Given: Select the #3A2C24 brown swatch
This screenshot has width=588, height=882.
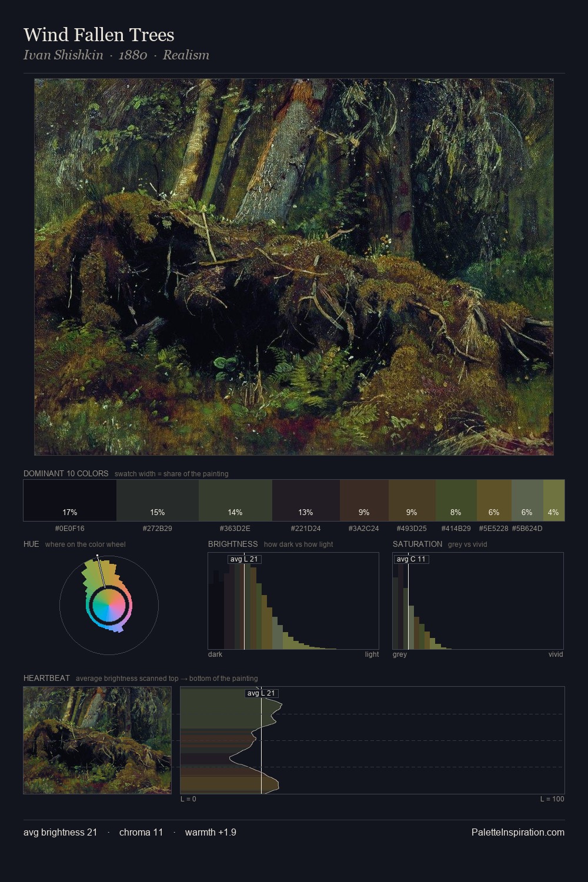Looking at the screenshot, I should tap(364, 500).
